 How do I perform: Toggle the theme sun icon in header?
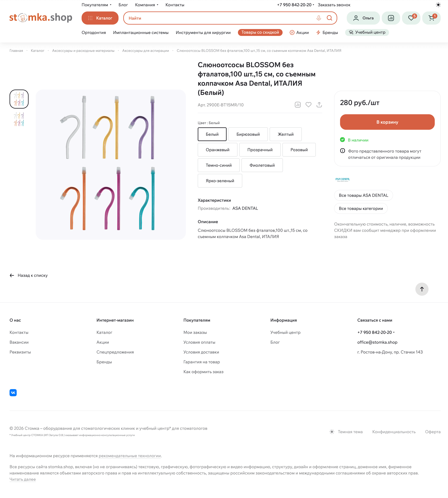[438, 5]
